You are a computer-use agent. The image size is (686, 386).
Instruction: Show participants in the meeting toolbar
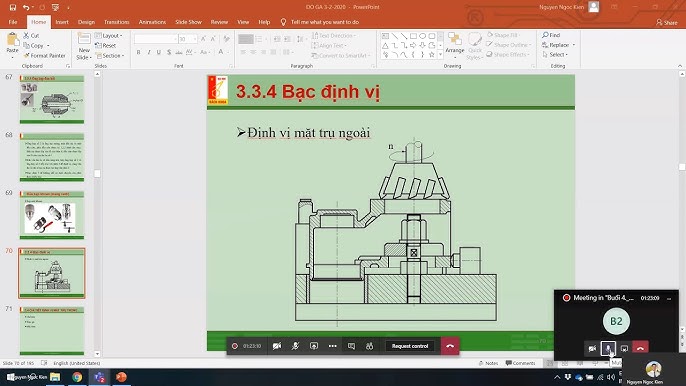[x=370, y=346]
